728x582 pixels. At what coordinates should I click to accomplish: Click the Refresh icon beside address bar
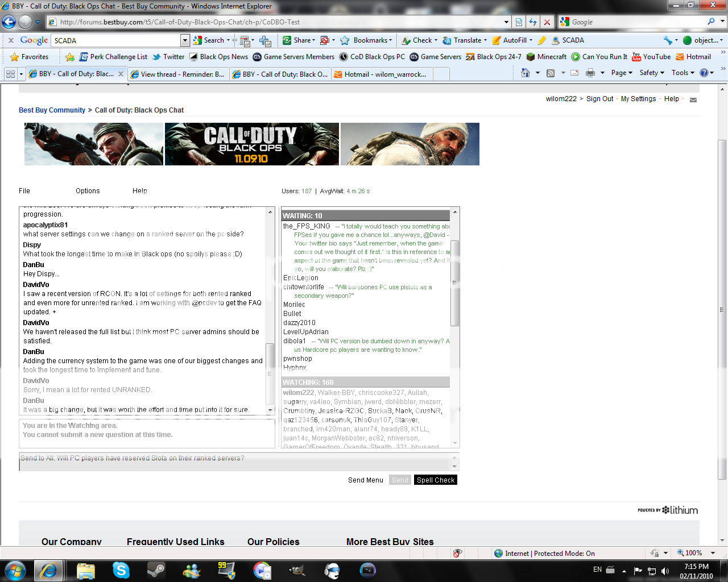click(x=533, y=22)
